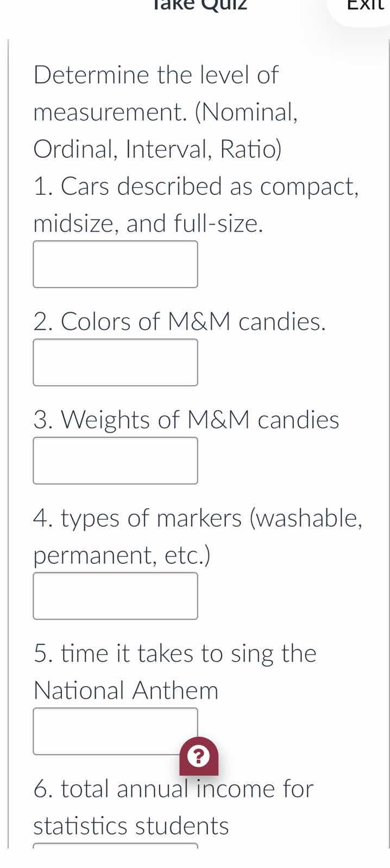Click the statistics students text line
Image resolution: width=390 pixels, height=868 pixels.
click(130, 826)
